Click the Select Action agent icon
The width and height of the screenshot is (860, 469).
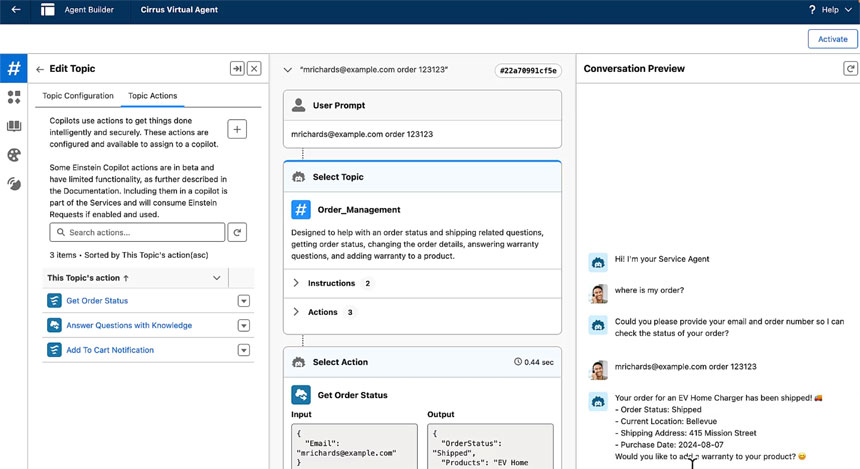click(298, 362)
